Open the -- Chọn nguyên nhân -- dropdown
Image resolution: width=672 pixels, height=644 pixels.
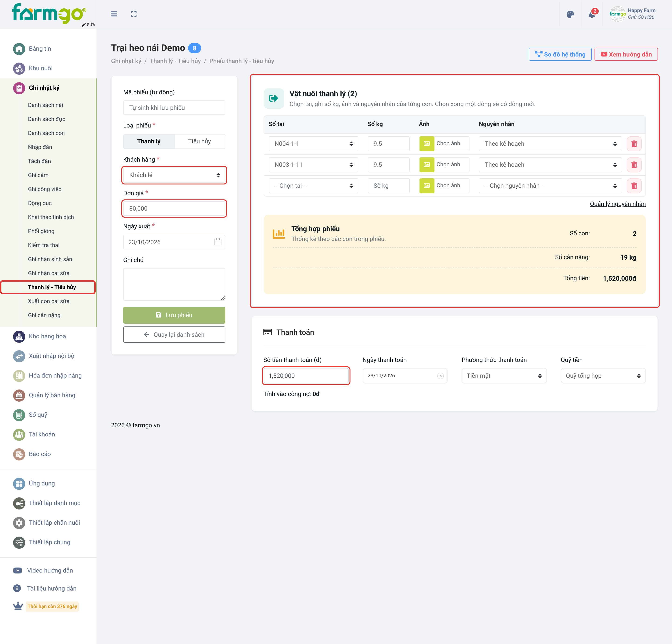[x=550, y=186]
